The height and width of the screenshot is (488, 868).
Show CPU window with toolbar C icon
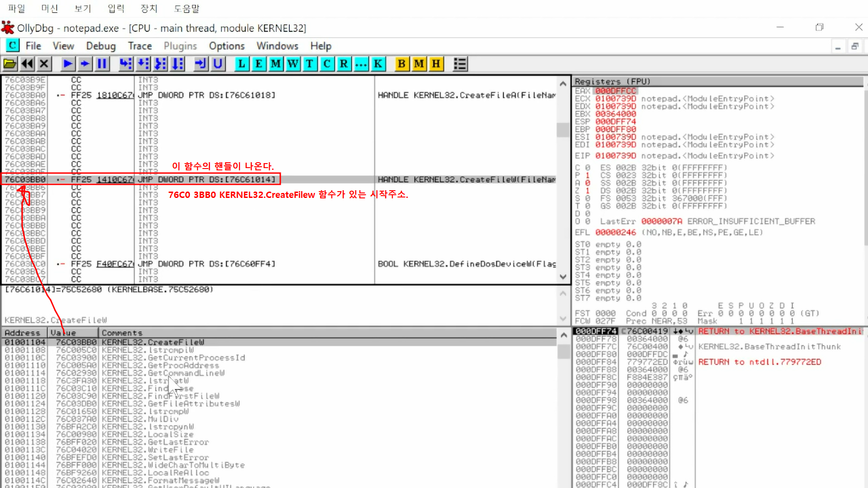coord(327,64)
